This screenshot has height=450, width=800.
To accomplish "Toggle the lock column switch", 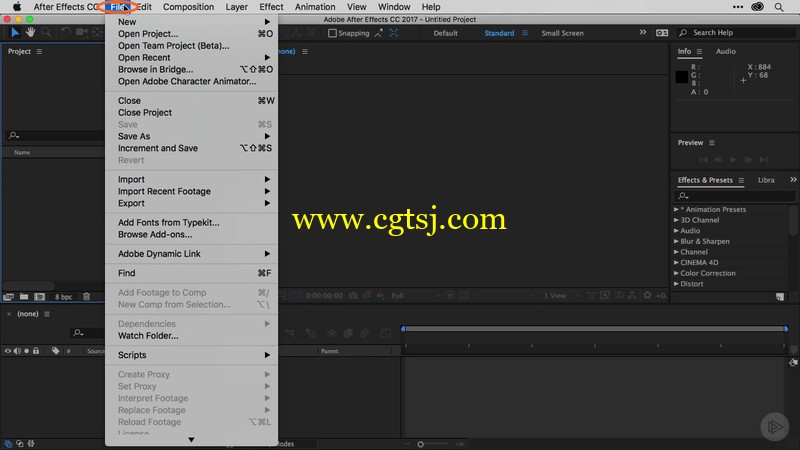I will coord(36,351).
